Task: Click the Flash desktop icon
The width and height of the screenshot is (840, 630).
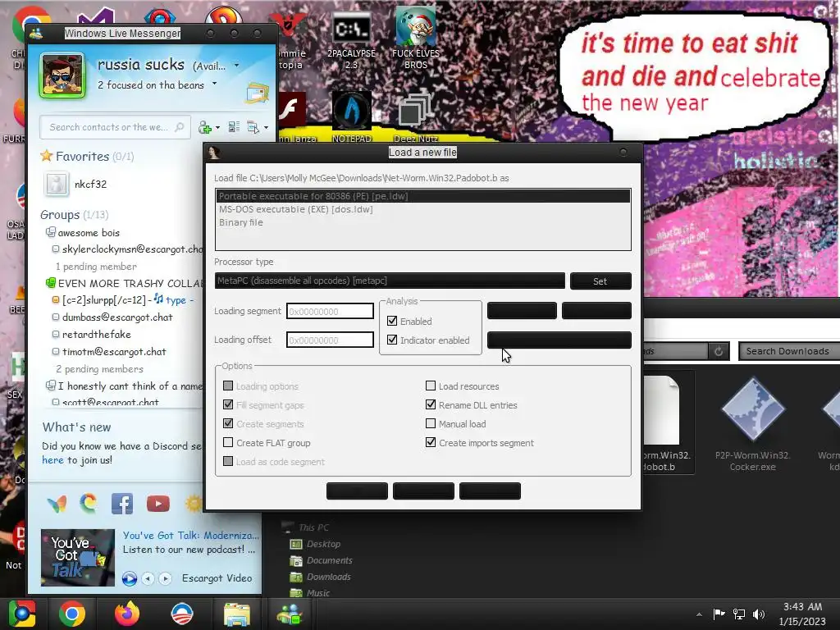Action: (292, 111)
